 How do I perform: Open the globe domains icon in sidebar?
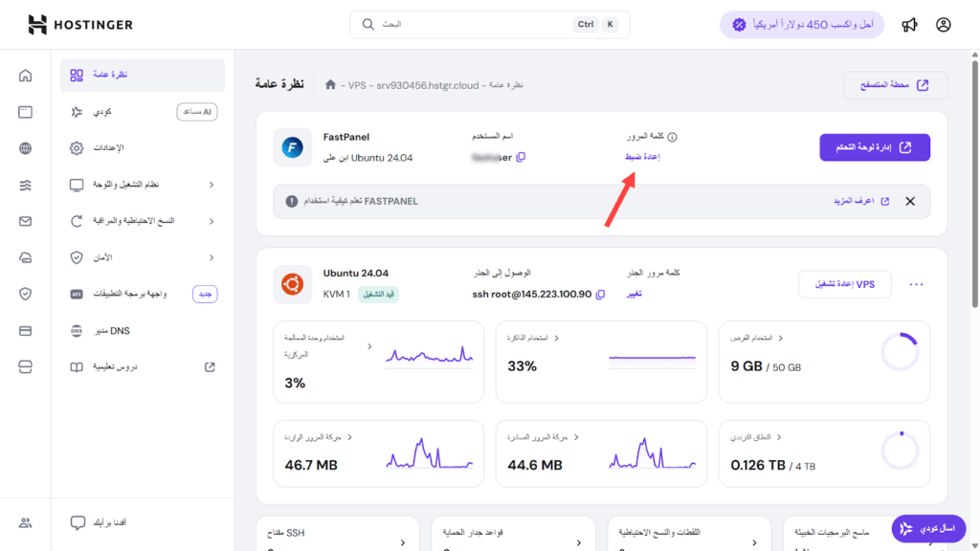(25, 148)
